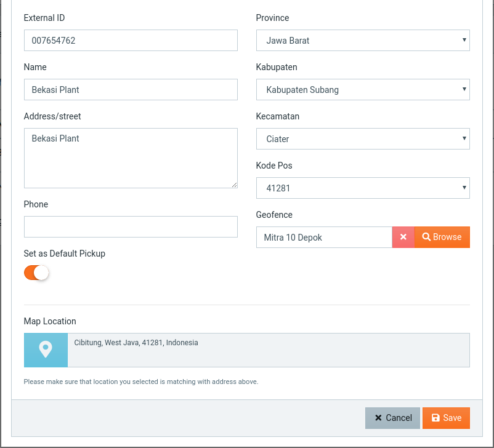The height and width of the screenshot is (448, 494).
Task: Focus the External ID field
Action: click(x=131, y=40)
